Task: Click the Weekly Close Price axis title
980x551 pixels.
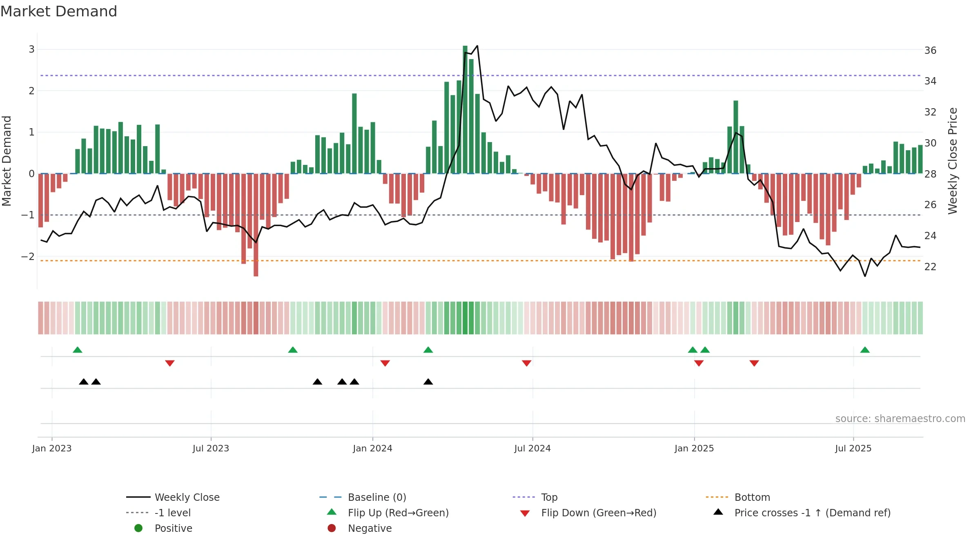Action: (x=953, y=161)
